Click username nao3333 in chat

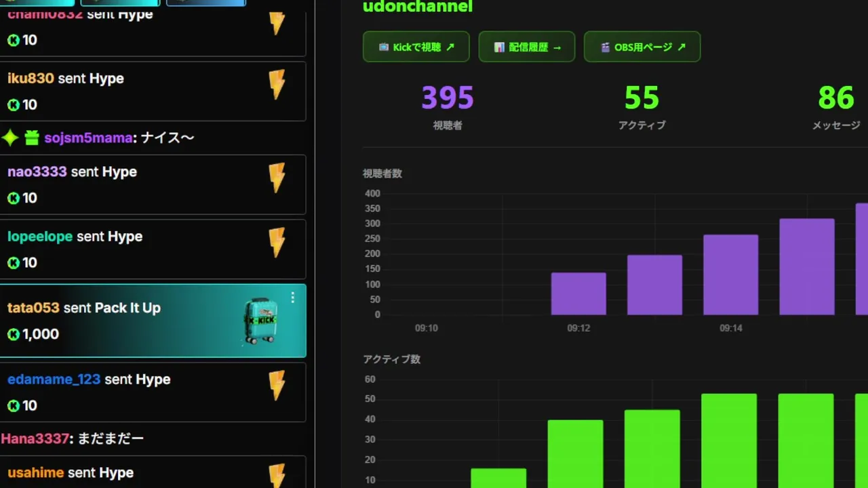click(x=37, y=172)
